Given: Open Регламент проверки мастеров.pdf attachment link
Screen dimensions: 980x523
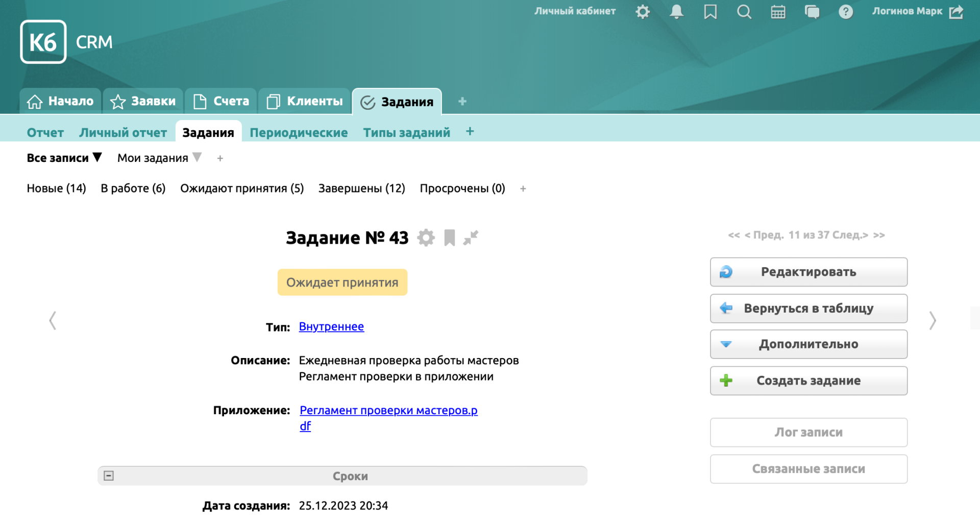Looking at the screenshot, I should pyautogui.click(x=388, y=411).
